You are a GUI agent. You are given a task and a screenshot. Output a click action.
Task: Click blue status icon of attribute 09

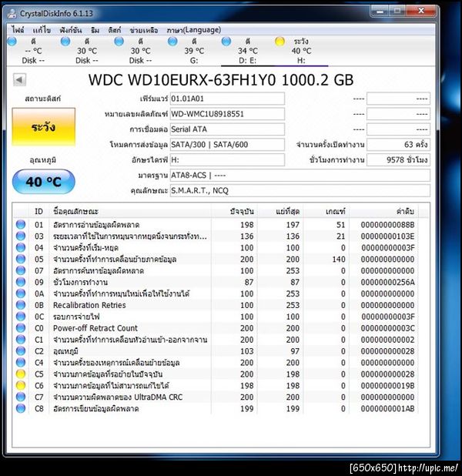point(21,282)
